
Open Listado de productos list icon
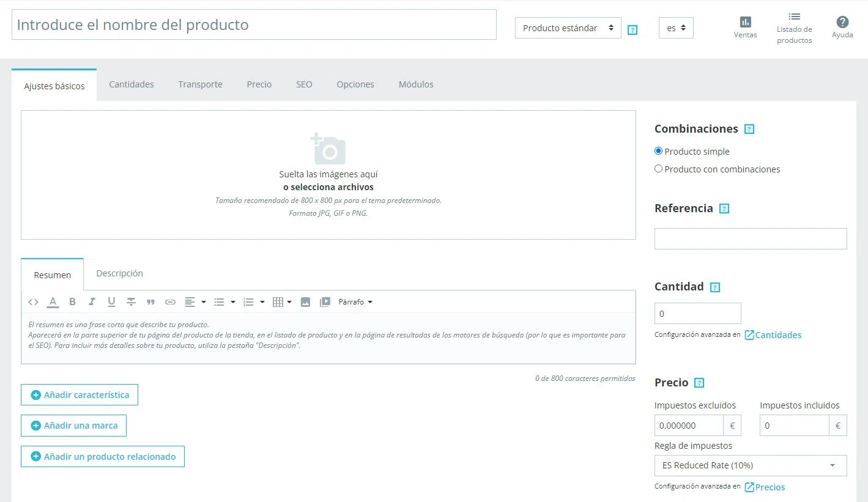tap(794, 17)
